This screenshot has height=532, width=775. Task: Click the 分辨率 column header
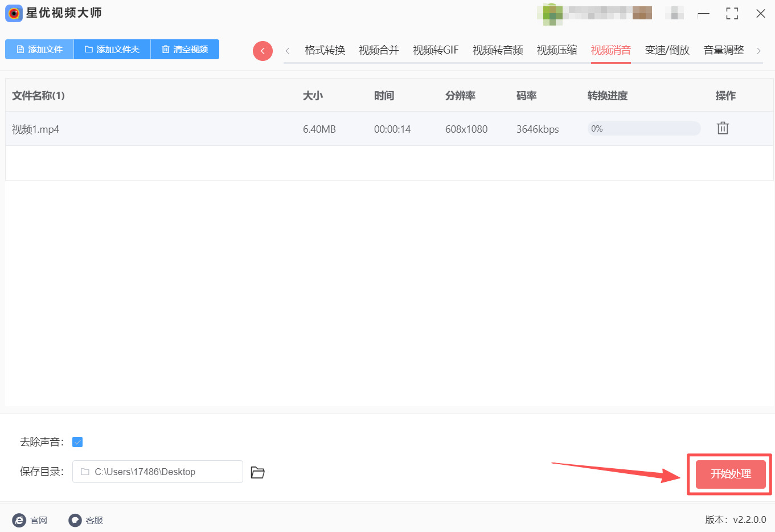460,96
